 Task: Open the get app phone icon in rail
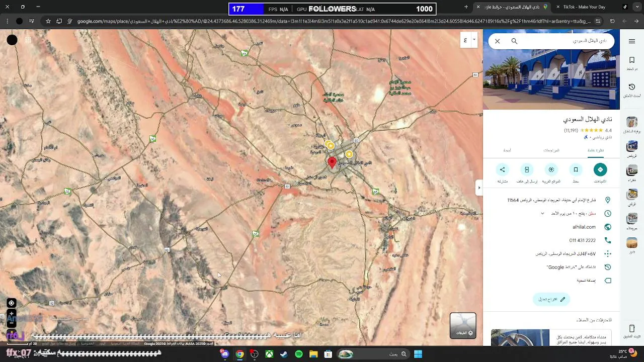tap(632, 329)
